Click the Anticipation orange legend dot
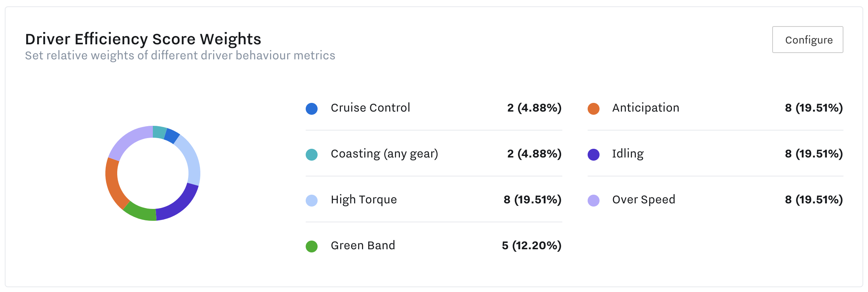 click(x=593, y=109)
